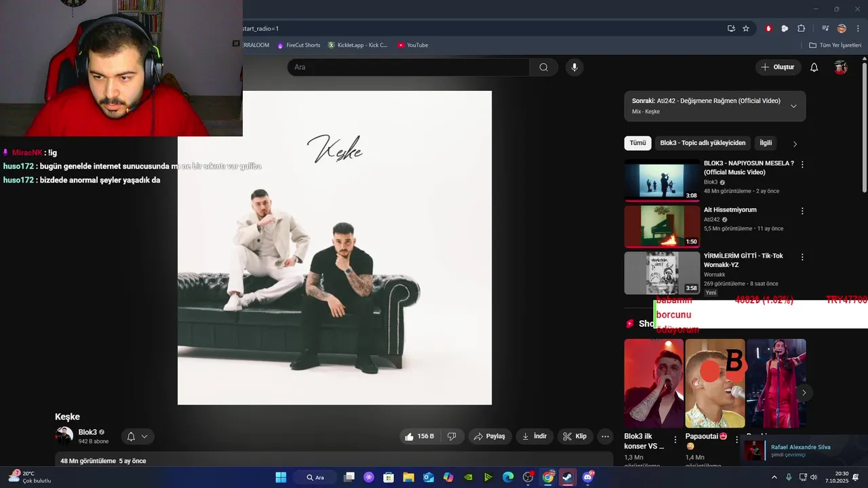
Task: Click Keşke video title text
Action: click(x=67, y=417)
